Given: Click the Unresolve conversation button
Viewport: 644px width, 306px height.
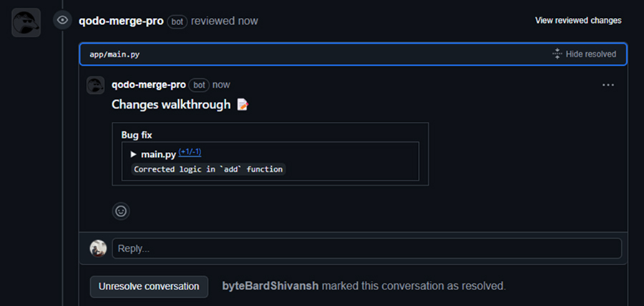Looking at the screenshot, I should [149, 286].
